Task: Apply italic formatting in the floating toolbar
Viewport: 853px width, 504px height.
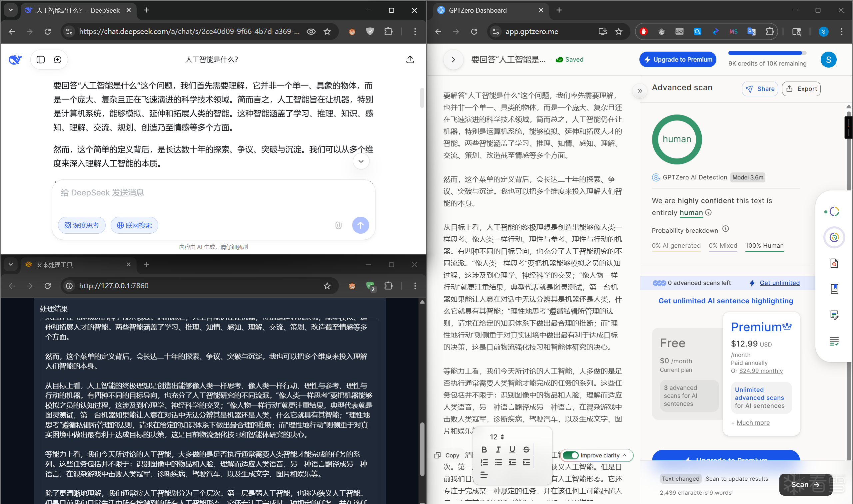Action: tap(498, 450)
